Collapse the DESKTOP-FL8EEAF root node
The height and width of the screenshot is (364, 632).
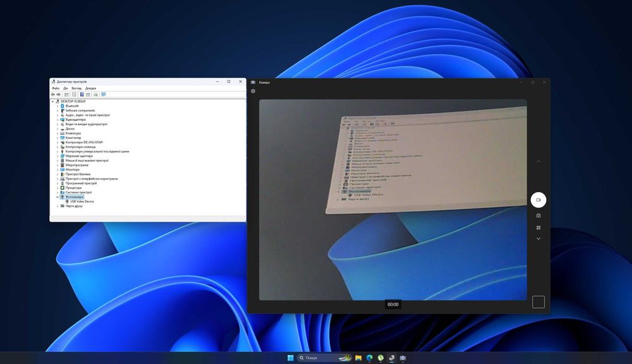53,102
